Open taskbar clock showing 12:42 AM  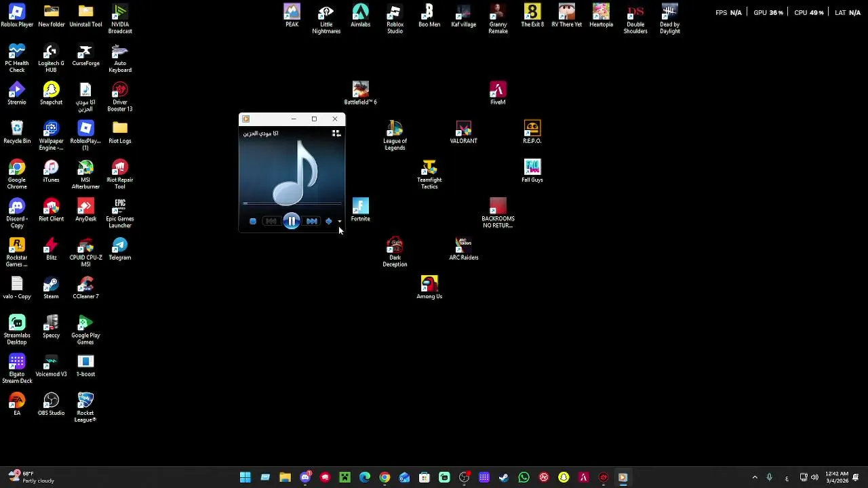(x=837, y=478)
